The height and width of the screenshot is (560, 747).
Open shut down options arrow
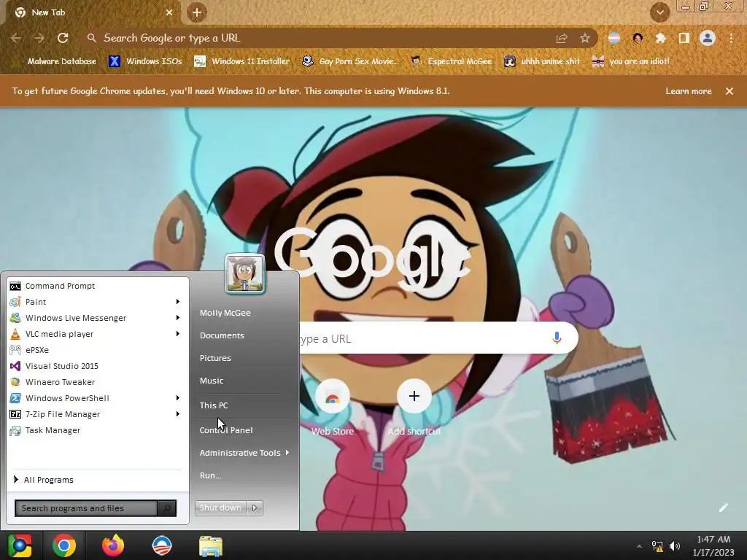(255, 507)
